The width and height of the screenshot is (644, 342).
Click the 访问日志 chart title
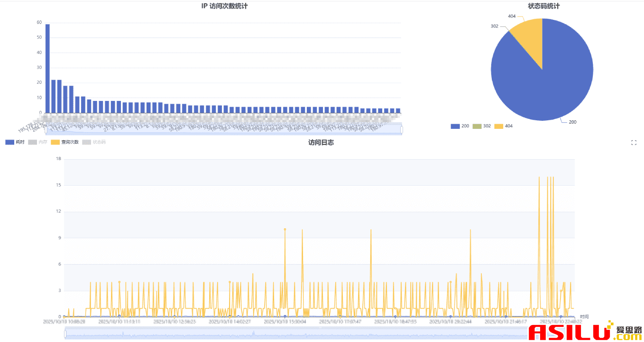click(x=321, y=143)
